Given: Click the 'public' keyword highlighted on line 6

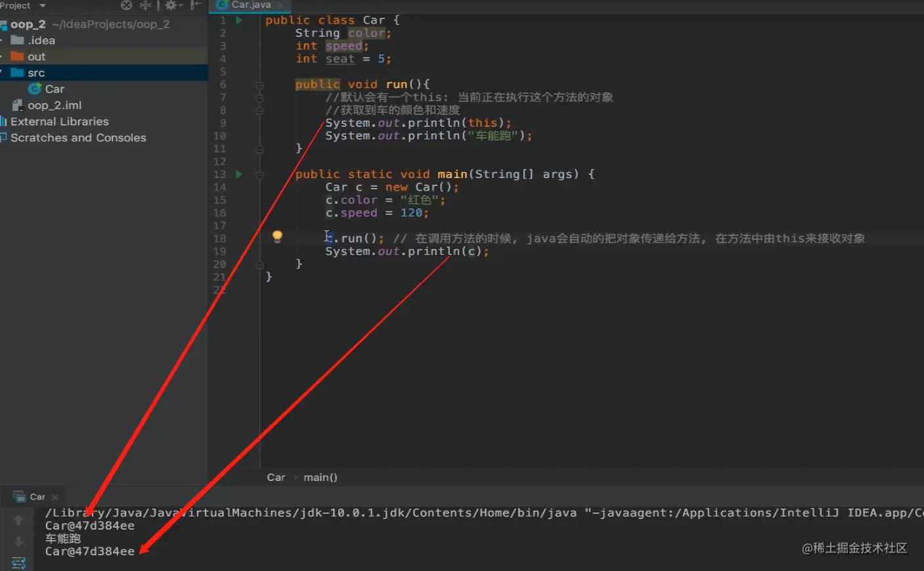Looking at the screenshot, I should [317, 84].
